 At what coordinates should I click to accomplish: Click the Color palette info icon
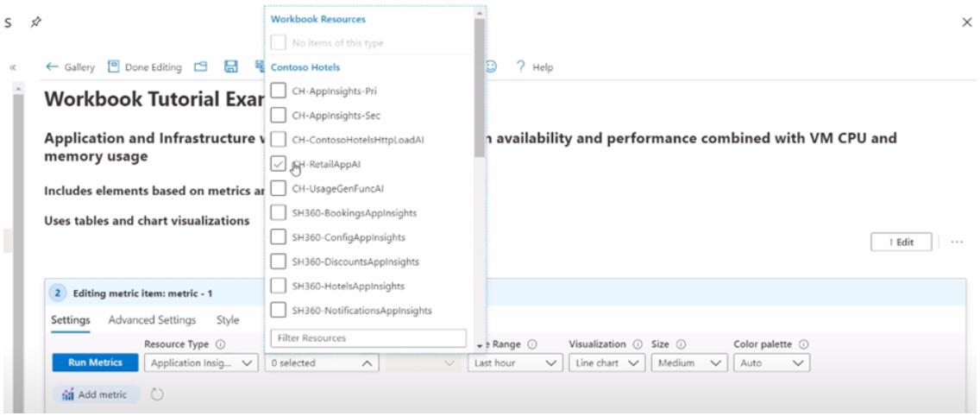pos(804,344)
